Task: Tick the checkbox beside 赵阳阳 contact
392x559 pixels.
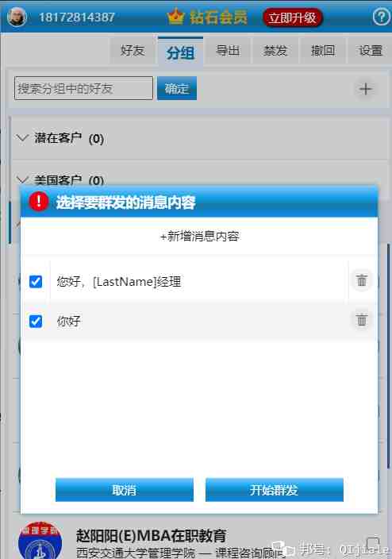Action: tap(374, 544)
